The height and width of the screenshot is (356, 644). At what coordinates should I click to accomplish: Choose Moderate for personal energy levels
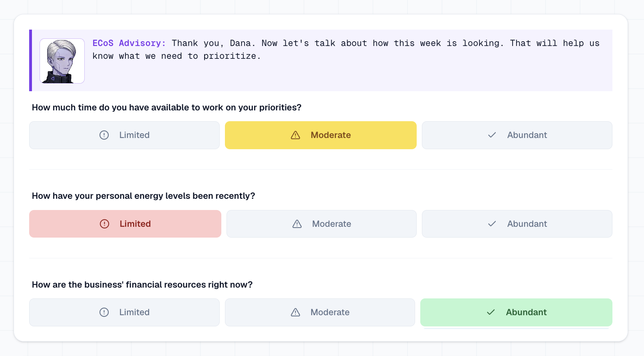[x=321, y=224]
